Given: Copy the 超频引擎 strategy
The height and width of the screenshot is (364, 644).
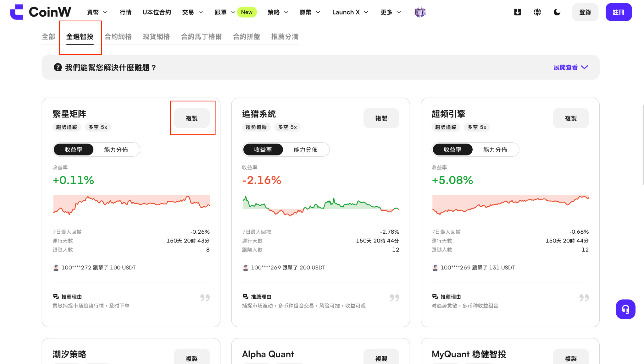Looking at the screenshot, I should (x=571, y=118).
